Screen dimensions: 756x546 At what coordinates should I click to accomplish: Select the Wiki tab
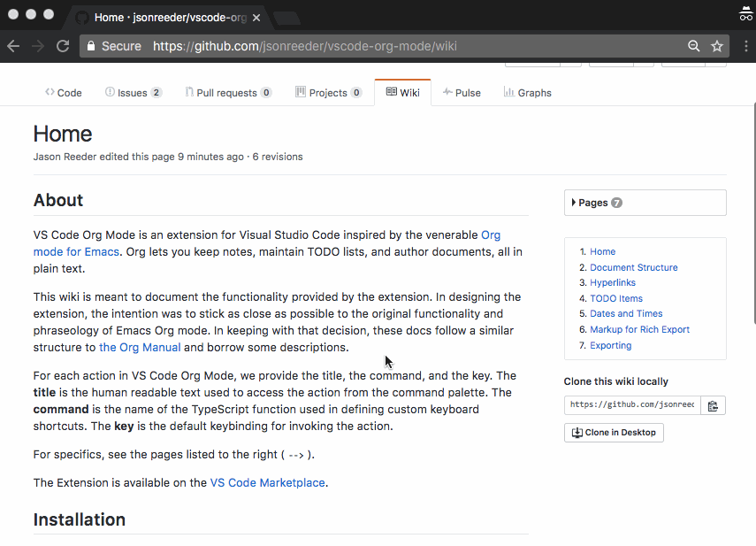click(x=402, y=92)
